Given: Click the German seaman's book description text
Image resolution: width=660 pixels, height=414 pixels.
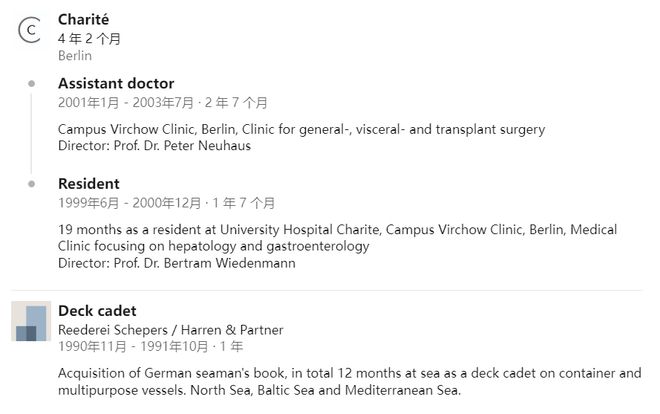Looking at the screenshot, I should (x=349, y=381).
